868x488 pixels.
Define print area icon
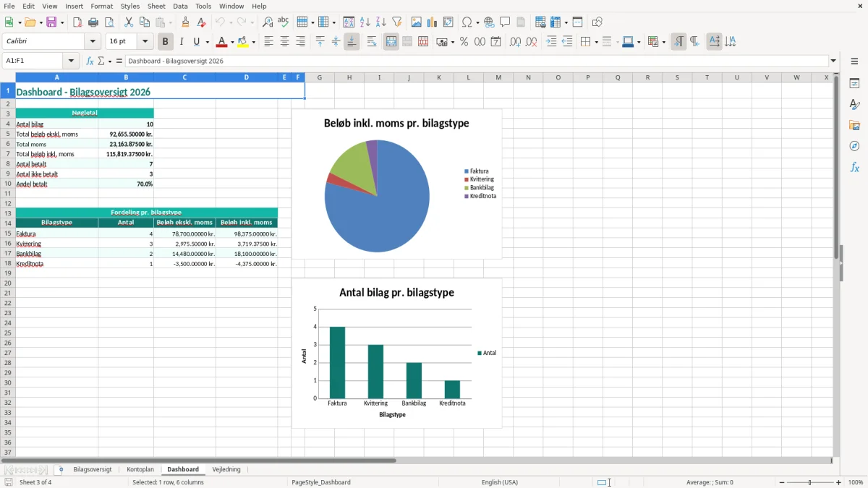[540, 22]
